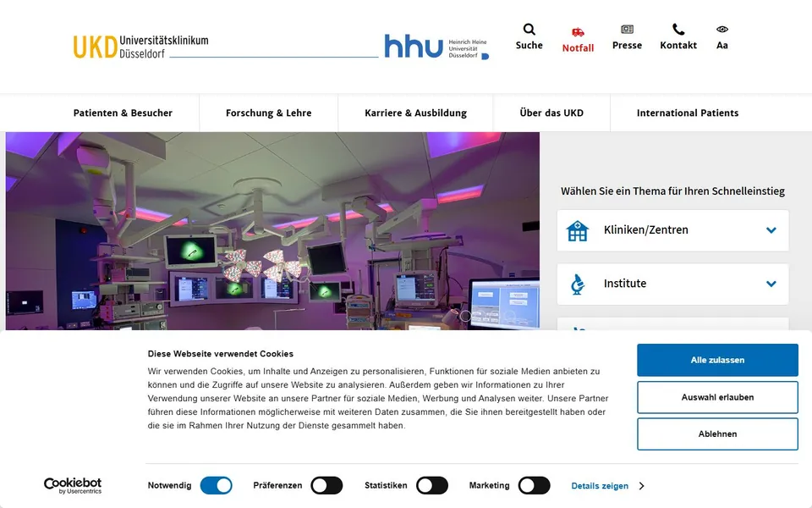The width and height of the screenshot is (812, 508).
Task: Enable the Statistiken cookie switch
Action: [432, 486]
